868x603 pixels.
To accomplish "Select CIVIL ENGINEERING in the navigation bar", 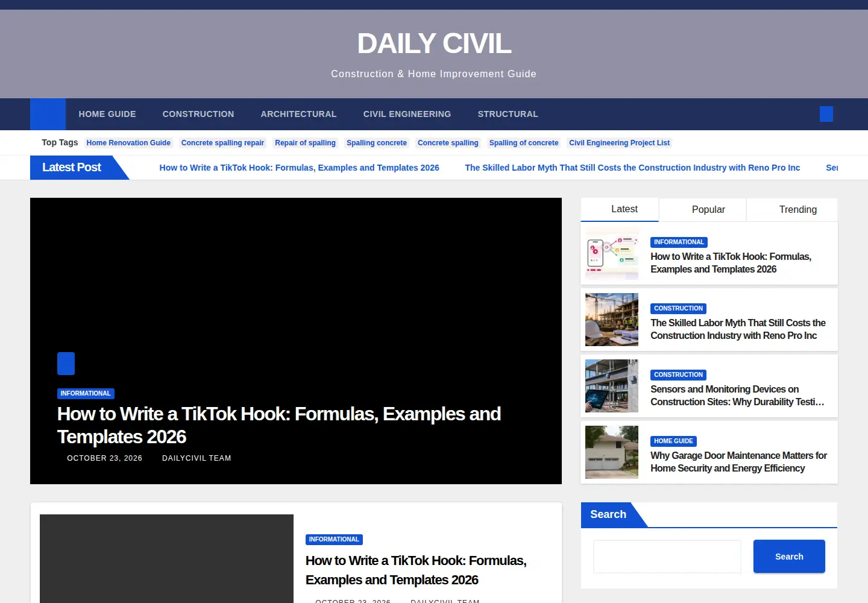I will tap(407, 114).
